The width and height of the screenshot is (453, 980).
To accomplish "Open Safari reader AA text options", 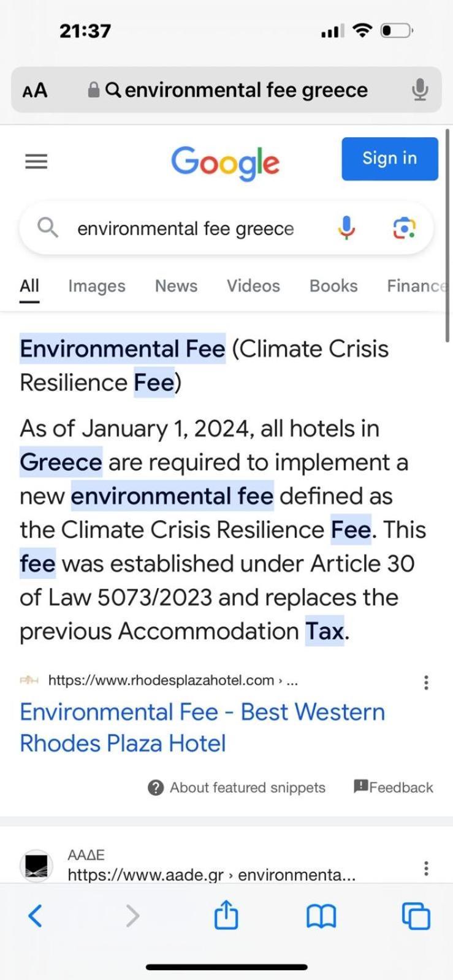I will click(x=34, y=91).
